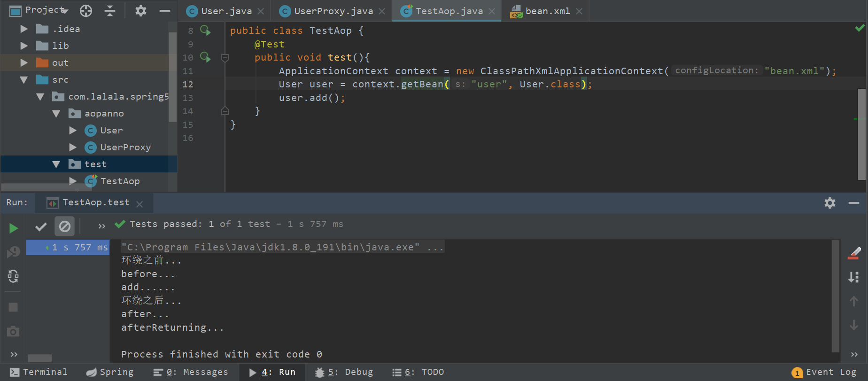The image size is (868, 381).
Task: Open the Debug tool window
Action: point(344,372)
